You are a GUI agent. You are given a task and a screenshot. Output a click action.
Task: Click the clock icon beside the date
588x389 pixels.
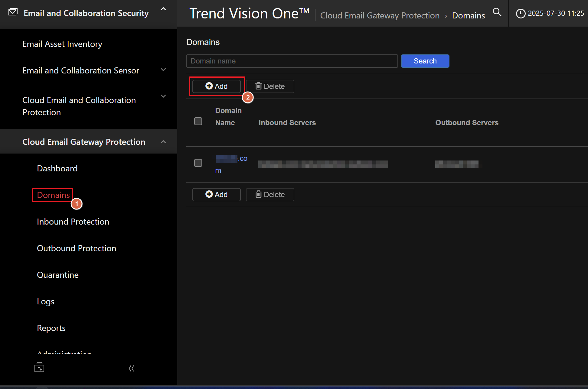[x=520, y=14]
